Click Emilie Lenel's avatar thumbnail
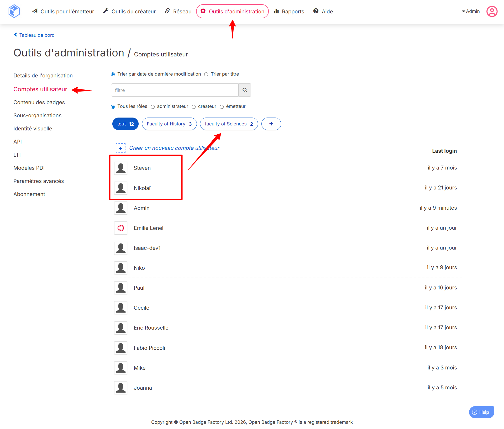 [x=121, y=228]
